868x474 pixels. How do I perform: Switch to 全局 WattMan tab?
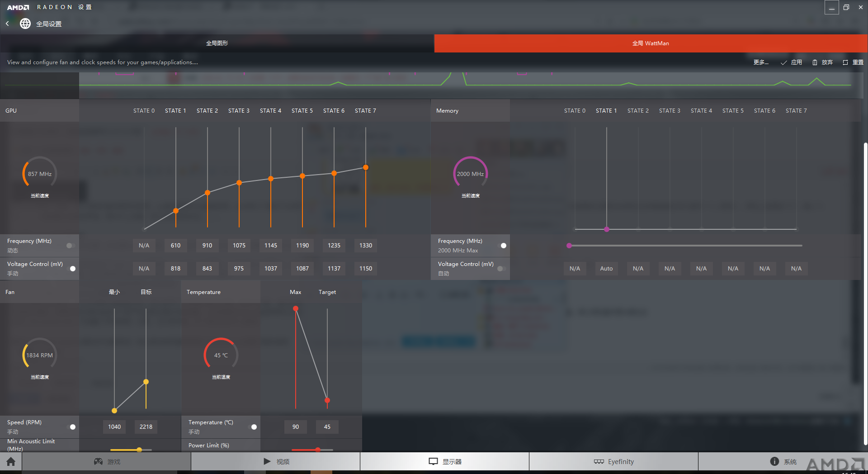pyautogui.click(x=651, y=43)
